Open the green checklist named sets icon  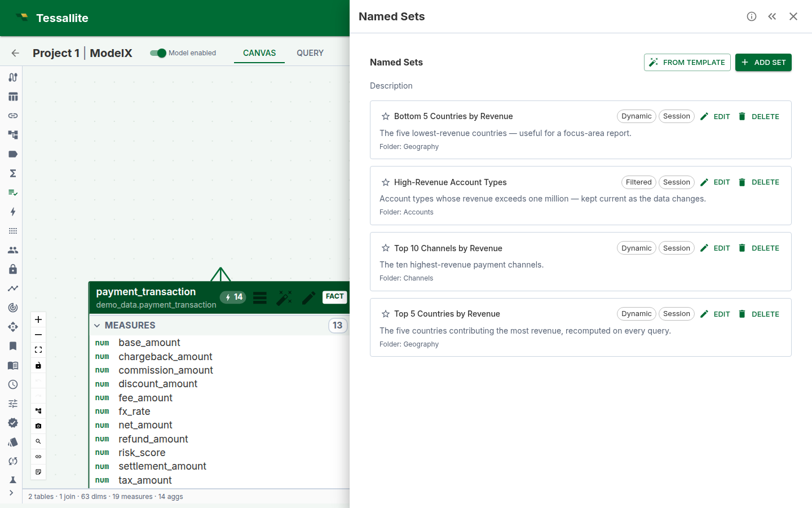[13, 192]
